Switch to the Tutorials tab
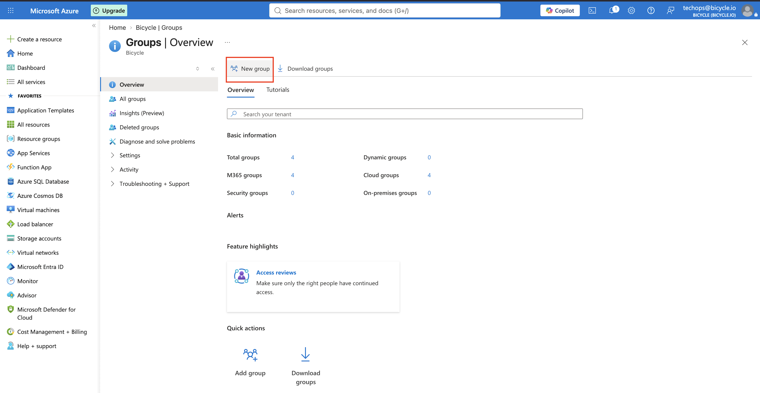Viewport: 760px width, 393px height. [278, 90]
